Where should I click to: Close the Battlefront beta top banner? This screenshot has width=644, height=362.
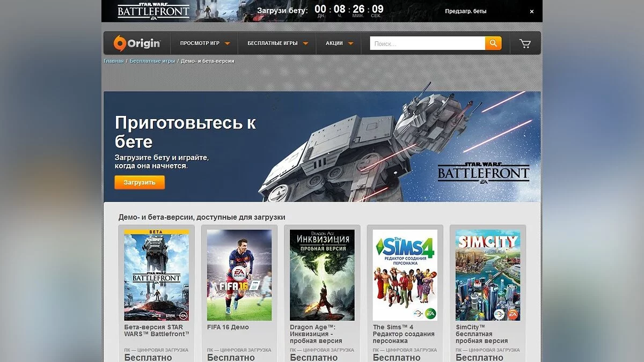[532, 11]
